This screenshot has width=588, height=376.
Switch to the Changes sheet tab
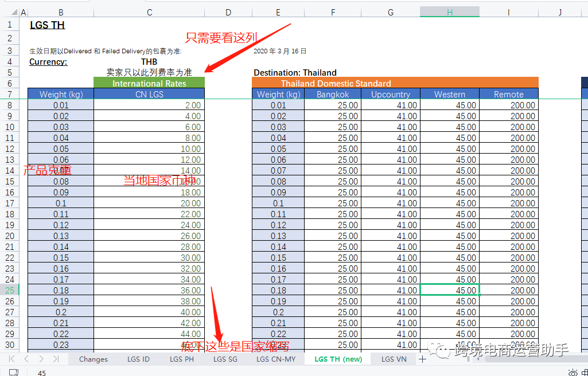(94, 359)
